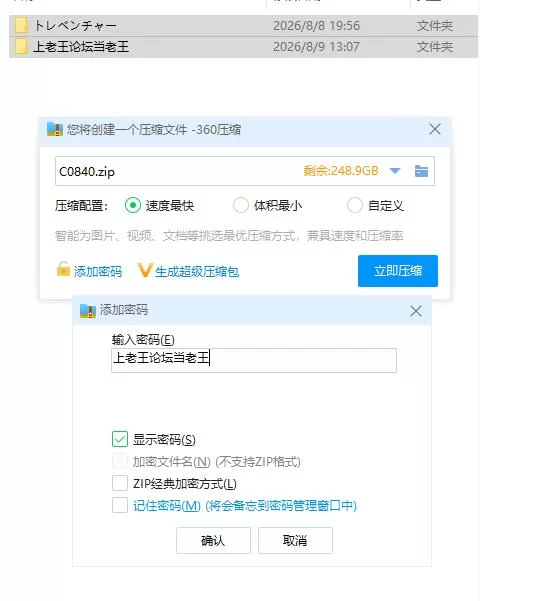Tick the 记住密码 checkbox
Screen dimensions: 550x601
click(120, 505)
